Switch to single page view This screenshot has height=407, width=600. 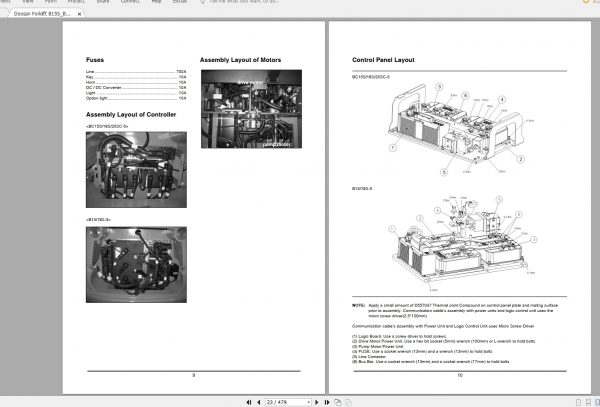[578, 402]
